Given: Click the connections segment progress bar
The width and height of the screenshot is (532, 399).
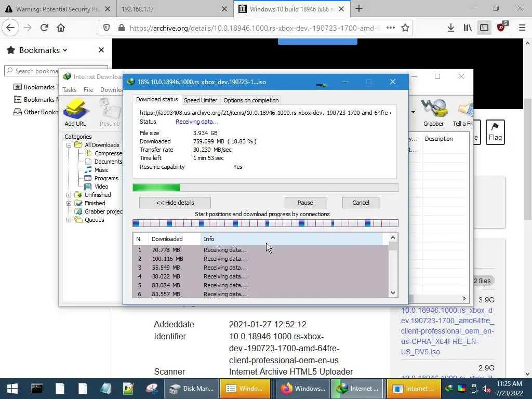Looking at the screenshot, I should [x=265, y=223].
